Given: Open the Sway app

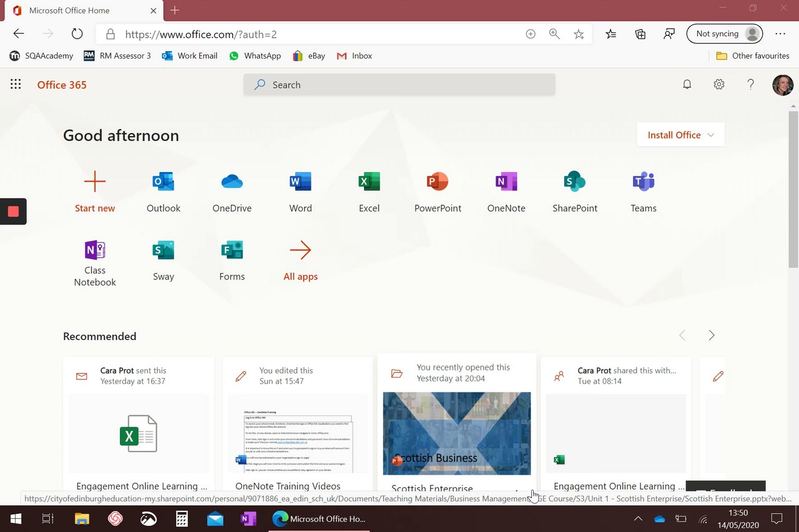Looking at the screenshot, I should pyautogui.click(x=164, y=261).
